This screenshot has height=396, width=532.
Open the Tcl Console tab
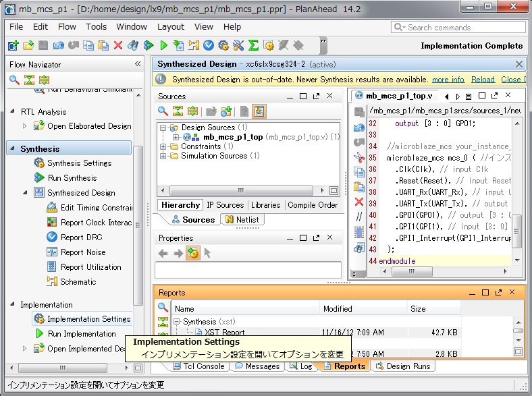pyautogui.click(x=198, y=366)
